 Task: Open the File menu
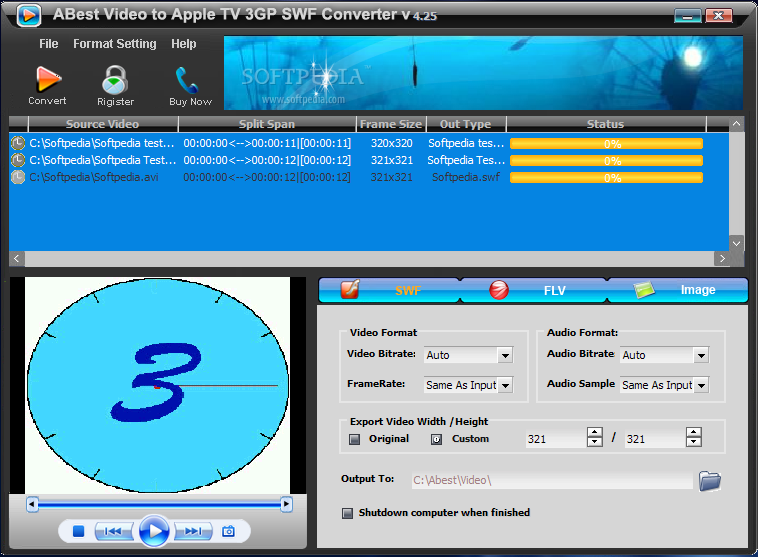click(49, 44)
